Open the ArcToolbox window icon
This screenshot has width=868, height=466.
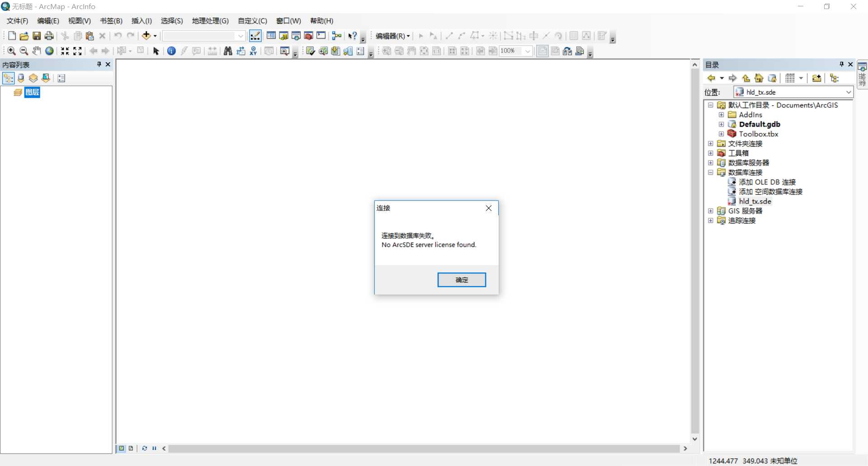click(309, 36)
